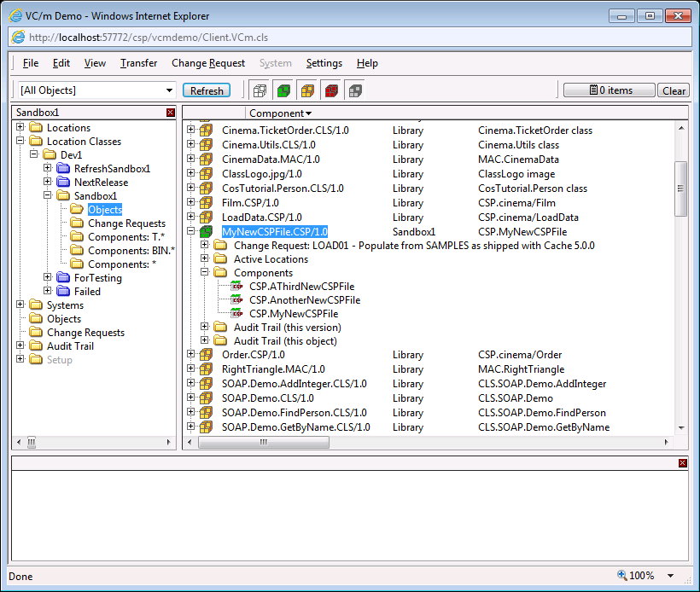The image size is (700, 592).
Task: Expand the Active Locations node
Action: click(x=205, y=259)
